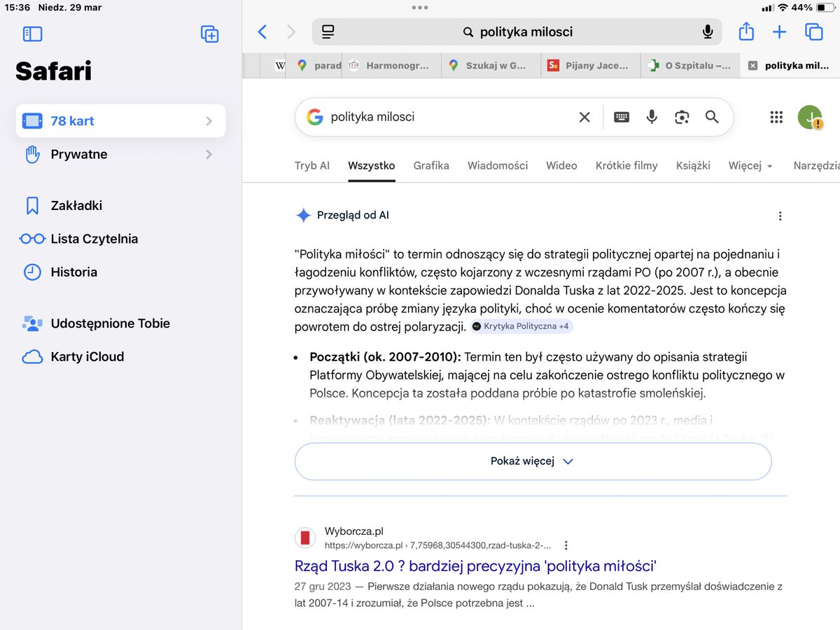This screenshot has height=630, width=840.
Task: Click the Przegląd od AI heading
Action: tap(353, 216)
